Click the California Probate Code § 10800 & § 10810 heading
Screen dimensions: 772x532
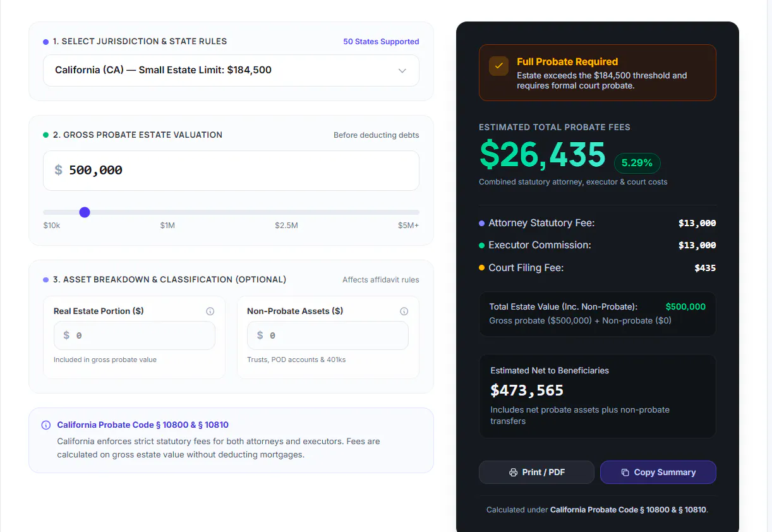click(143, 425)
